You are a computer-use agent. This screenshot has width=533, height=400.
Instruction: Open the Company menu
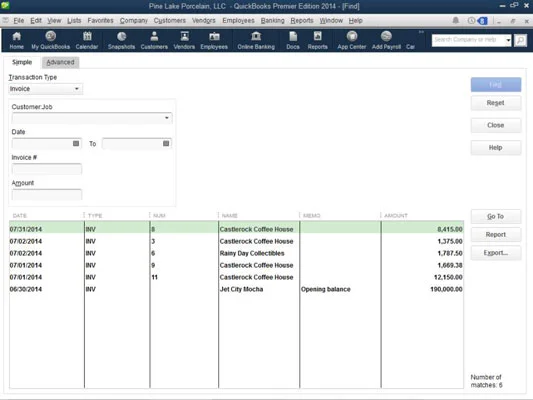134,20
